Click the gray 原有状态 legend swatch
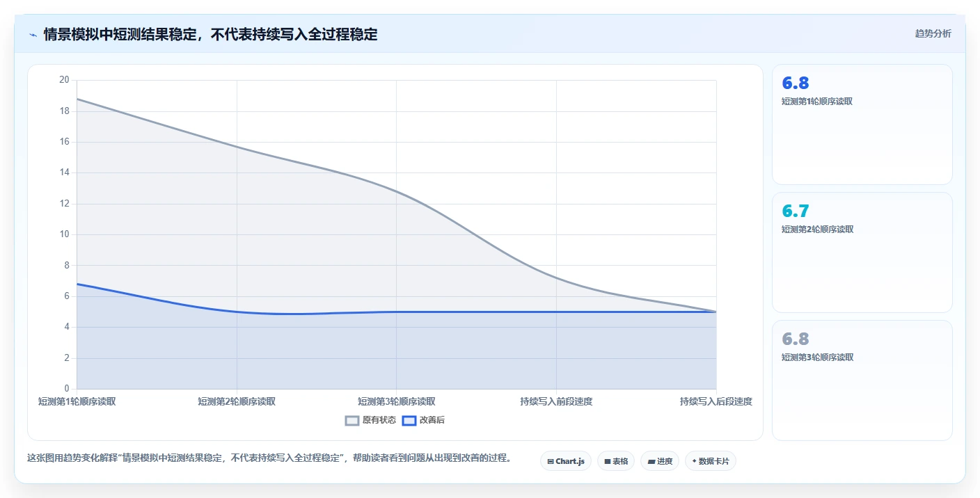This screenshot has height=498, width=980. click(352, 420)
